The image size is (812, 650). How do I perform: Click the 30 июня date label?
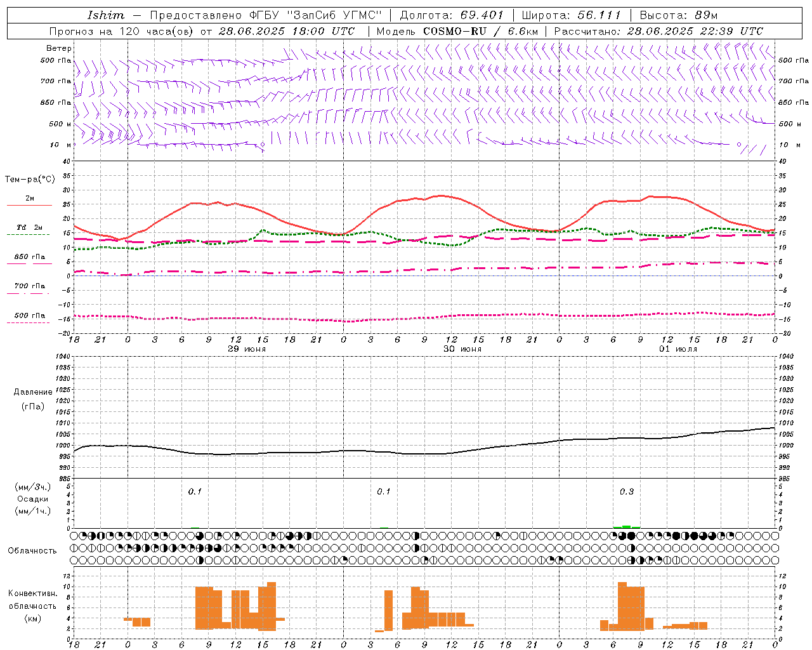point(462,349)
